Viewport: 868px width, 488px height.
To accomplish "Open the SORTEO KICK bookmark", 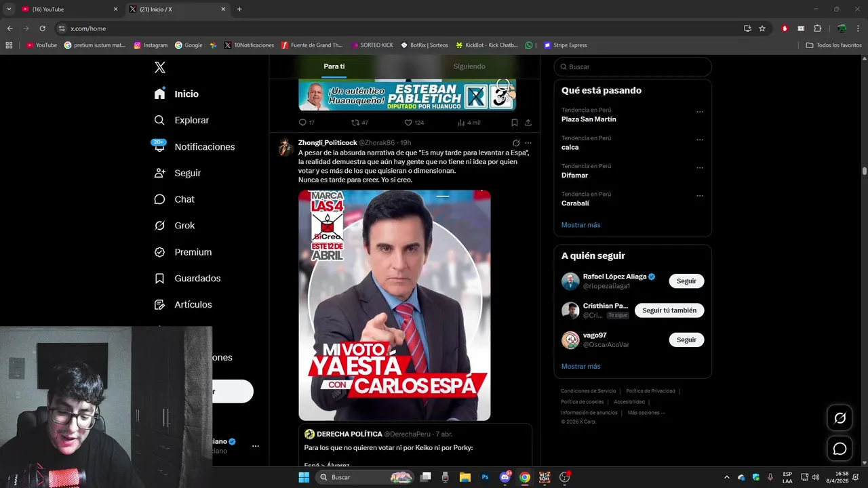I will [x=372, y=45].
